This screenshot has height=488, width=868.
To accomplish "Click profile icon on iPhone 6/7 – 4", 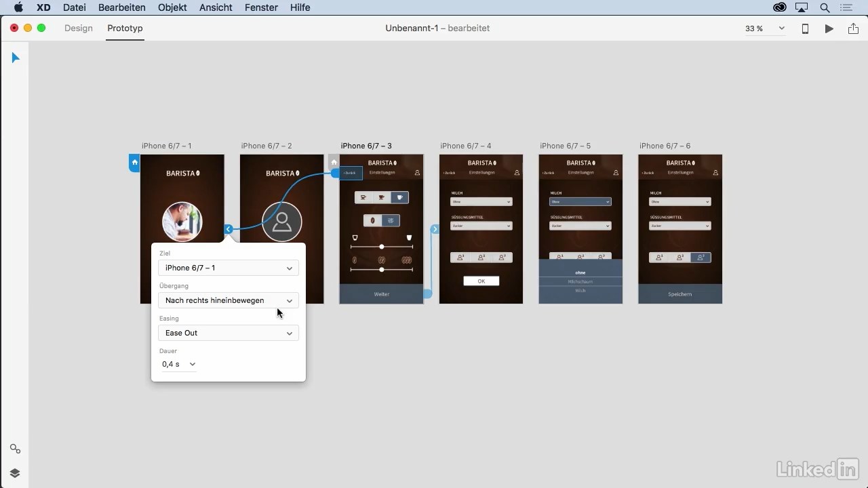I will tap(517, 173).
